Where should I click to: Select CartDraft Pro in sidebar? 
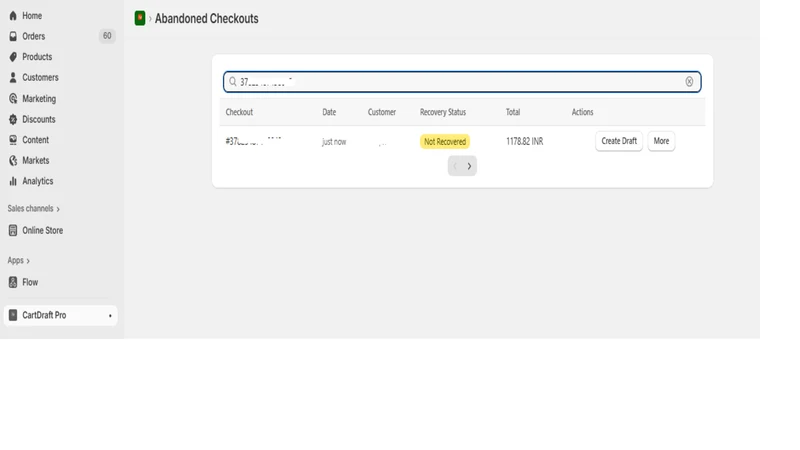(61, 315)
